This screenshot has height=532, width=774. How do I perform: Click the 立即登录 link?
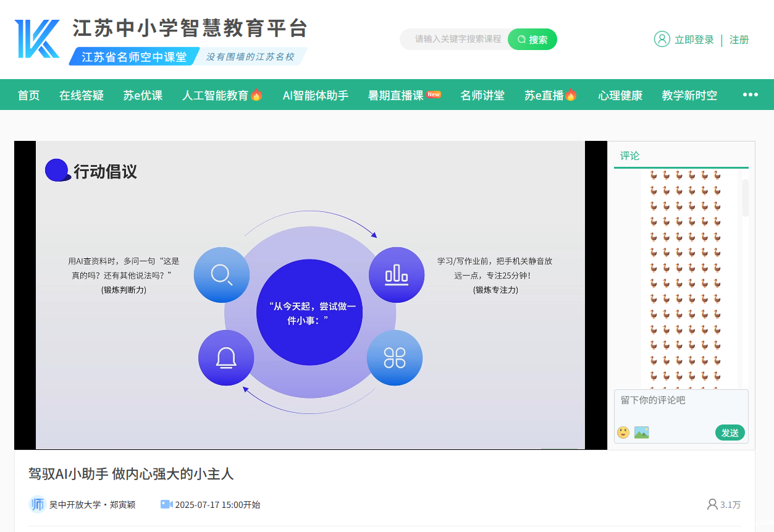[694, 40]
